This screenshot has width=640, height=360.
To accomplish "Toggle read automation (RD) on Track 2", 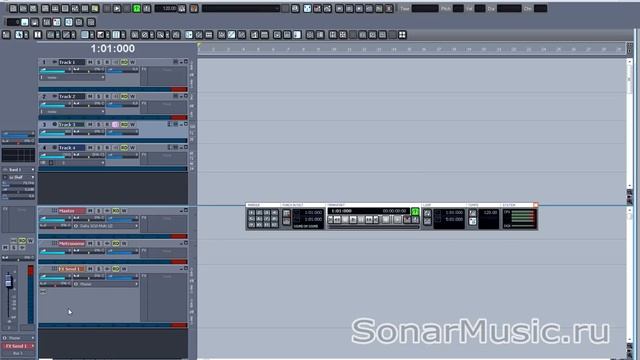I will point(124,96).
